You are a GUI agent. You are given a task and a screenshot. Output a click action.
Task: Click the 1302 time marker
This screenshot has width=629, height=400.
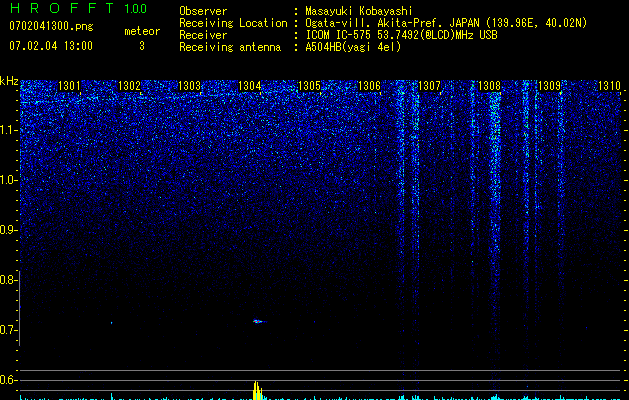130,86
